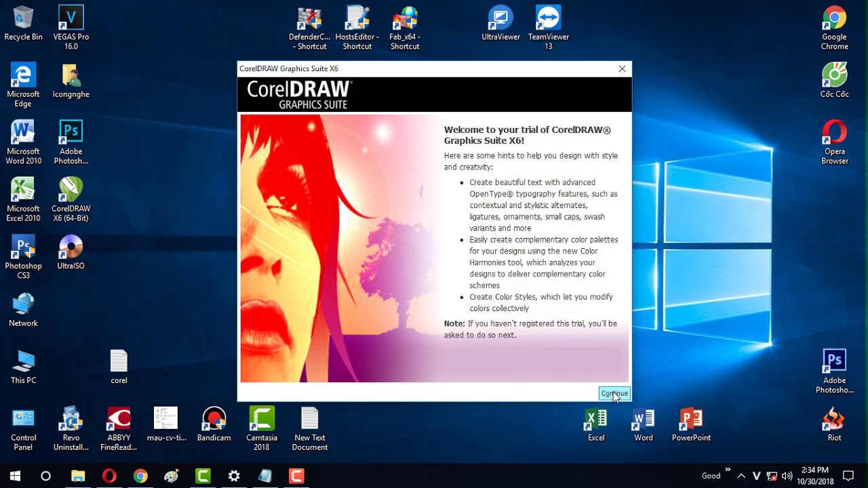Select the UltraViewer desktop icon
This screenshot has height=488, width=868.
pos(500,23)
